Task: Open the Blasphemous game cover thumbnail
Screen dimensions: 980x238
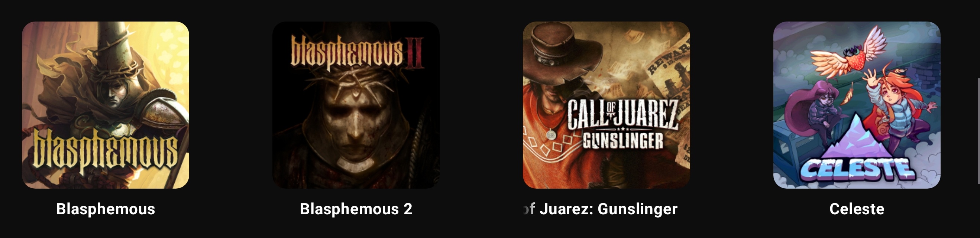Action: pyautogui.click(x=106, y=105)
